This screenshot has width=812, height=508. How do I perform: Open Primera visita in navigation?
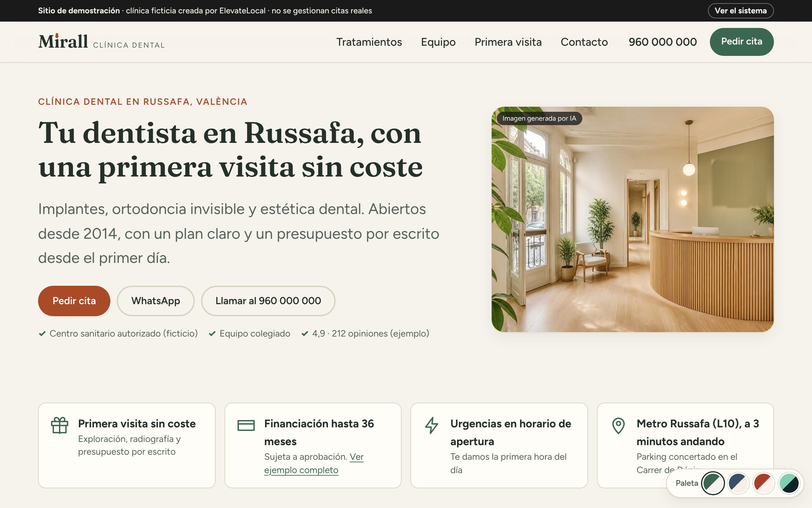pyautogui.click(x=508, y=42)
